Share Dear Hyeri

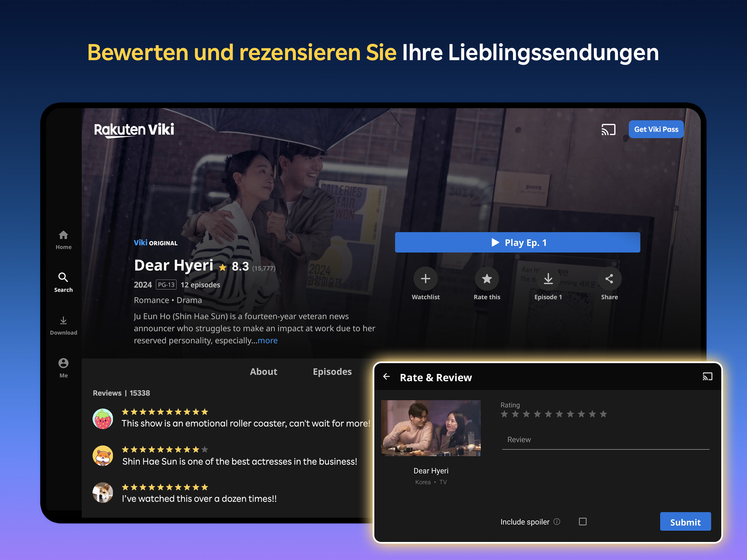click(609, 279)
